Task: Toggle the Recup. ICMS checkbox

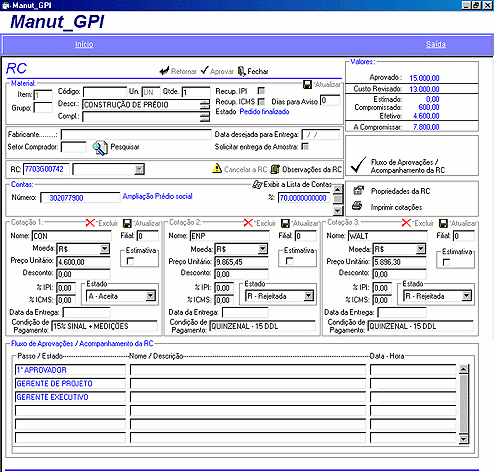Action: tap(261, 101)
